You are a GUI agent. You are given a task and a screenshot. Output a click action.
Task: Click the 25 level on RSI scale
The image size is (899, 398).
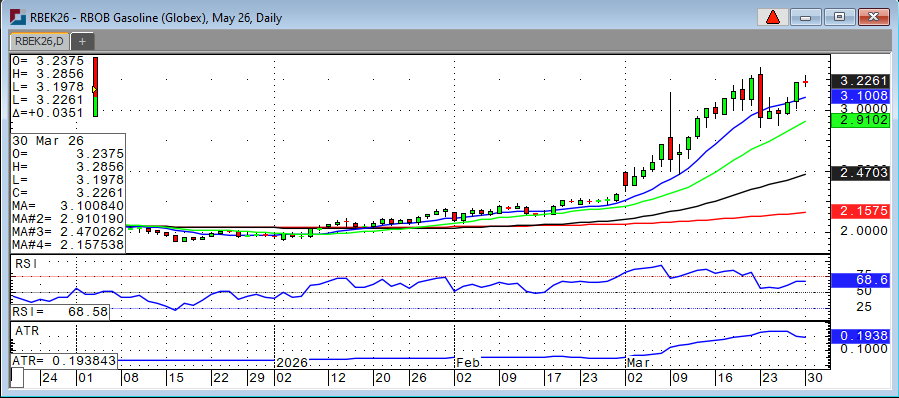[863, 307]
